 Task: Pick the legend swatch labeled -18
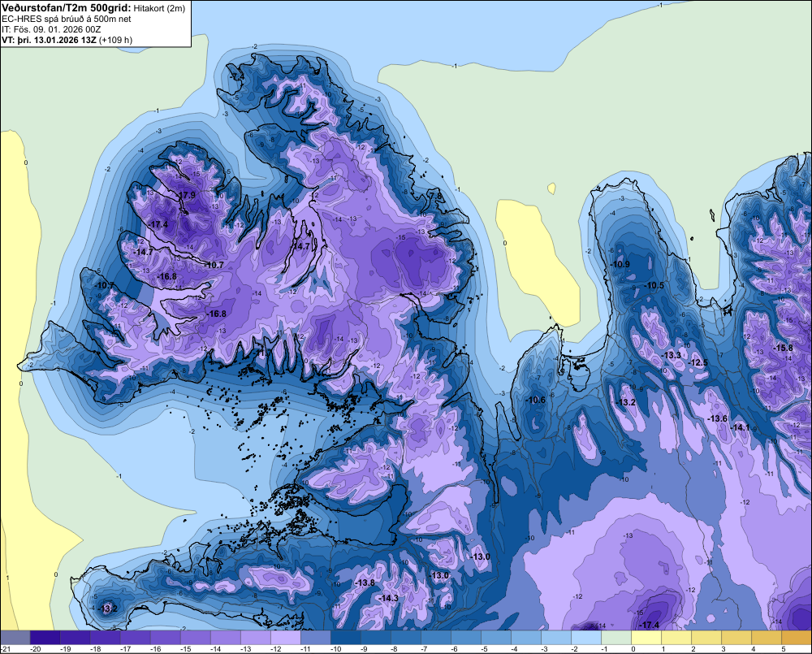coord(106,637)
